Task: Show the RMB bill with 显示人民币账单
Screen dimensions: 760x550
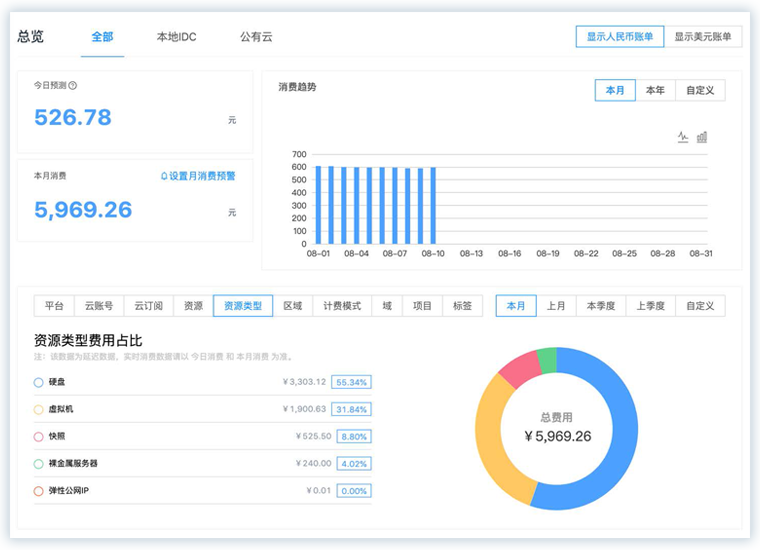Action: tap(619, 36)
